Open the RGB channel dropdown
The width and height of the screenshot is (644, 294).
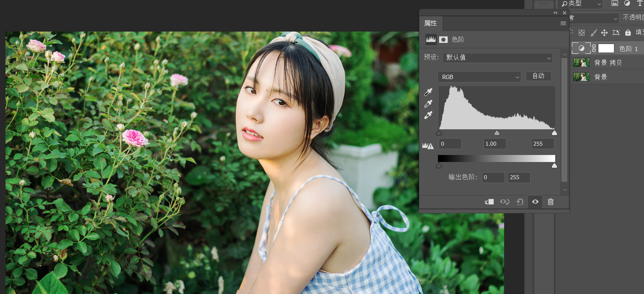[479, 77]
